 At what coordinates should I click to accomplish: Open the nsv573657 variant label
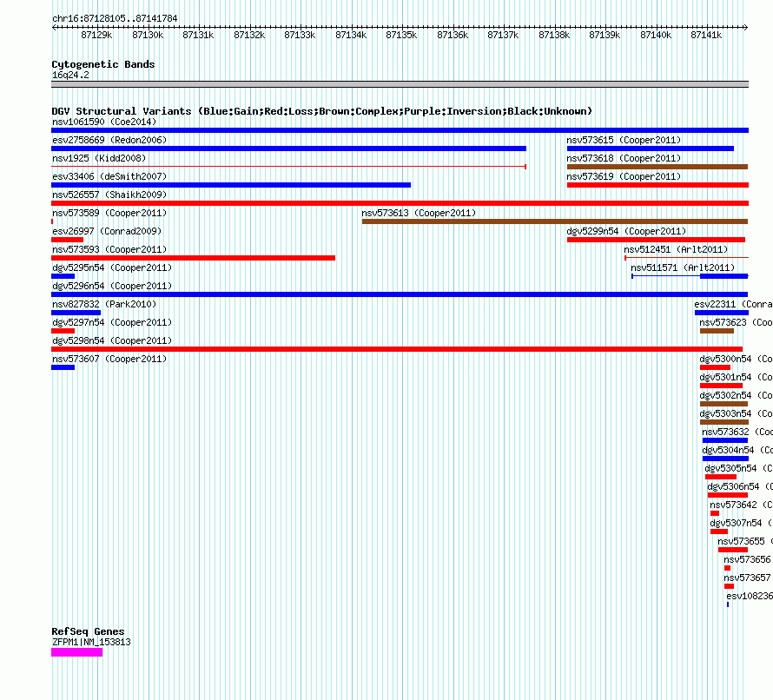(747, 578)
